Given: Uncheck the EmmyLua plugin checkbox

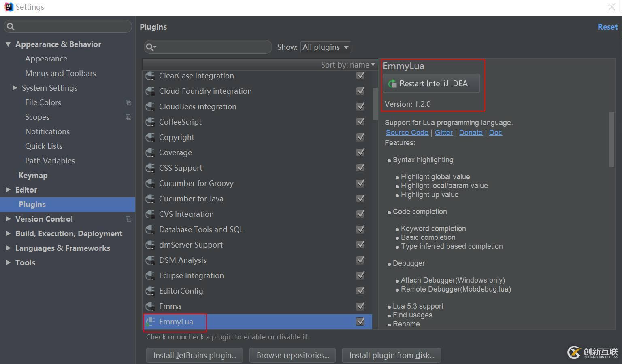Looking at the screenshot, I should pos(360,322).
